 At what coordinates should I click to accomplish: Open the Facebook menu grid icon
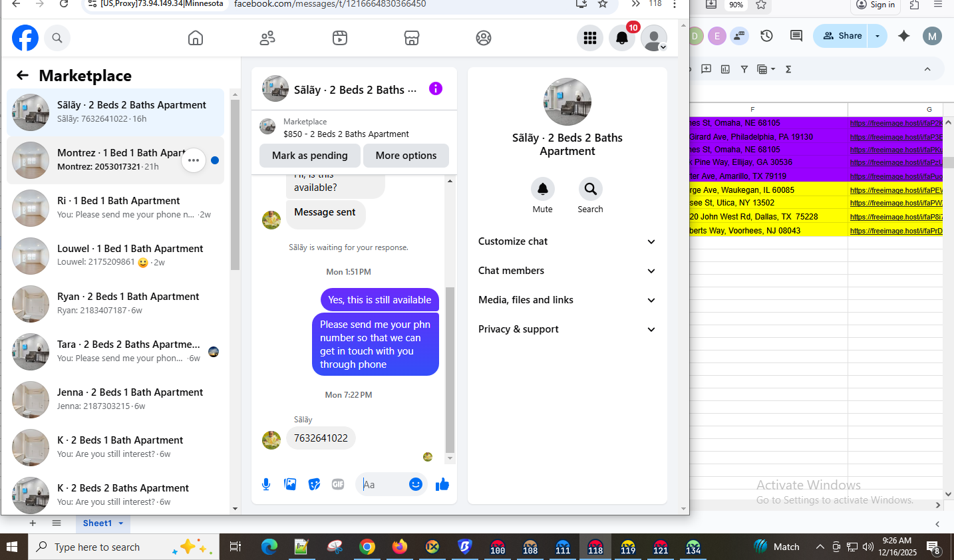(590, 38)
